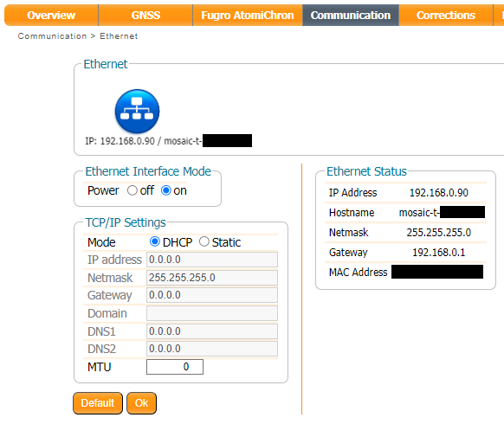Click the DNS2 input field
This screenshot has height=424, width=504.
[212, 349]
